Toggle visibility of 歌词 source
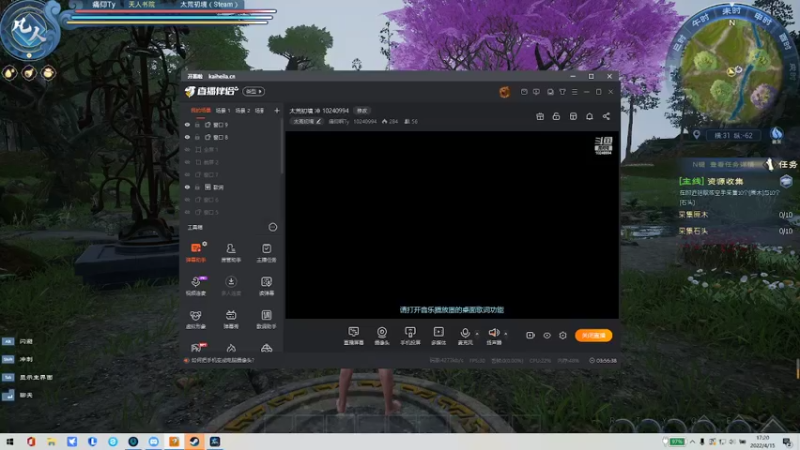The width and height of the screenshot is (800, 450). pos(187,187)
